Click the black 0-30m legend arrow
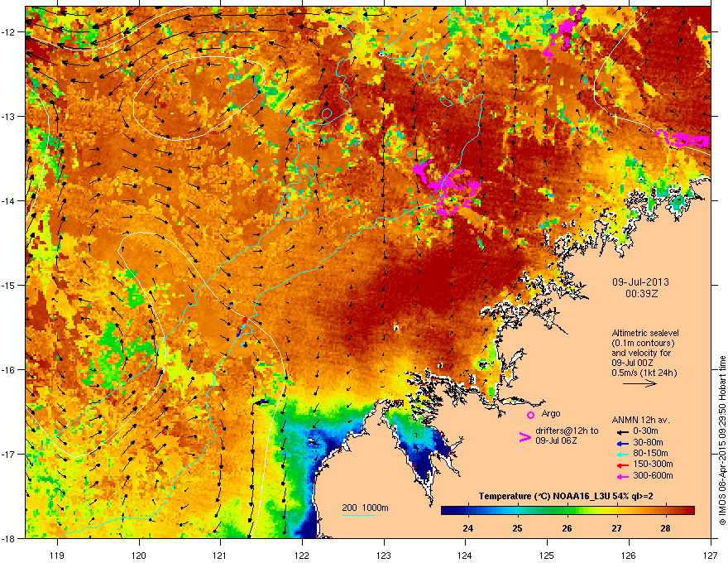The height and width of the screenshot is (563, 728). [622, 432]
